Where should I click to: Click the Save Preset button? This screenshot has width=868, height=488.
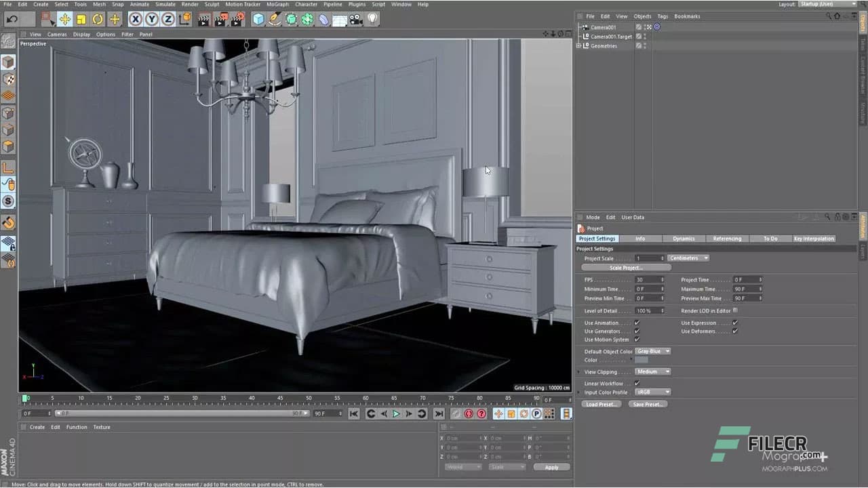648,404
